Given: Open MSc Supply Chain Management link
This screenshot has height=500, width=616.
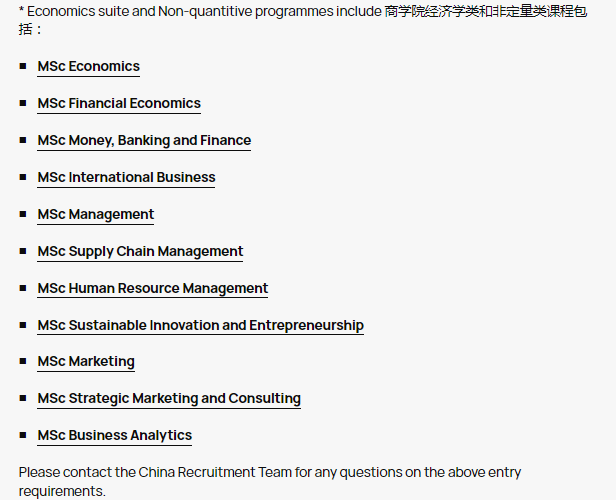Looking at the screenshot, I should coord(140,252).
